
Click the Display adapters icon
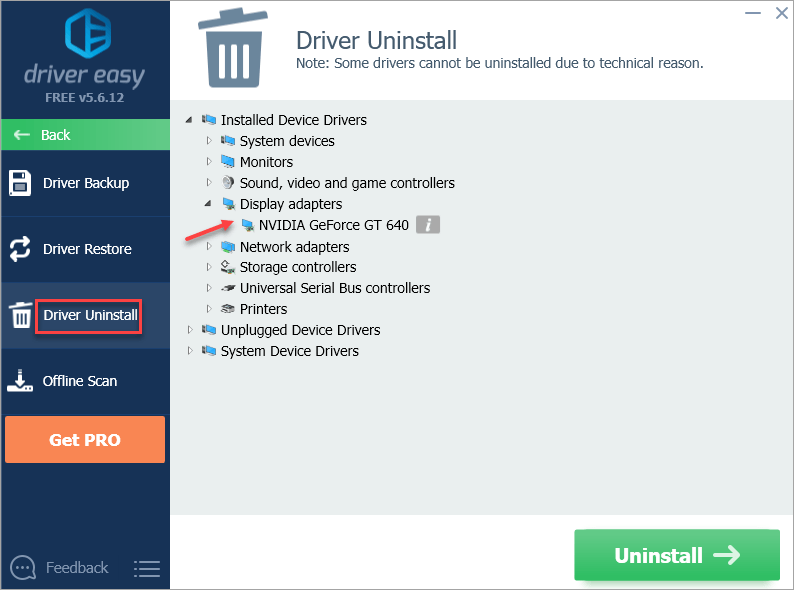[x=229, y=204]
